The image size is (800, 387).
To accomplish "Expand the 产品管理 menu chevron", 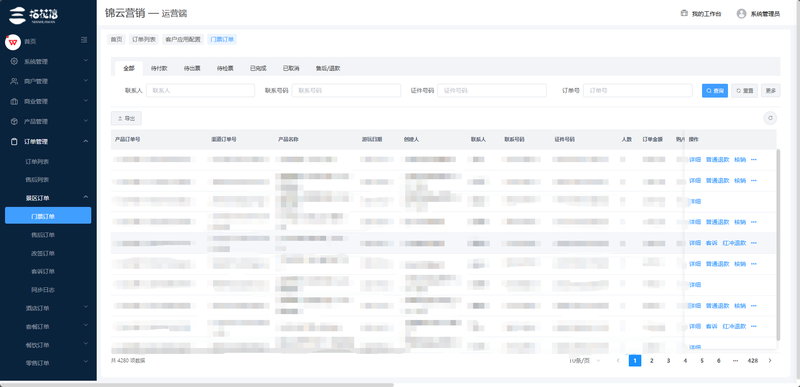I will click(x=86, y=121).
